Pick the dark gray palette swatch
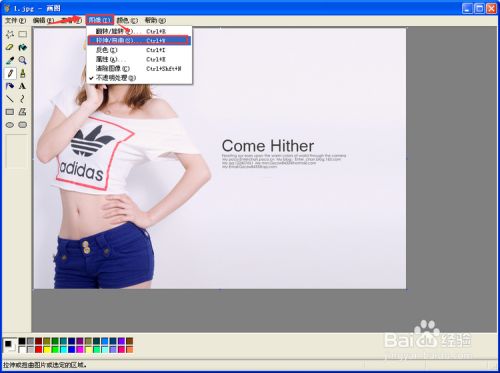This screenshot has height=373, width=500. (30, 341)
